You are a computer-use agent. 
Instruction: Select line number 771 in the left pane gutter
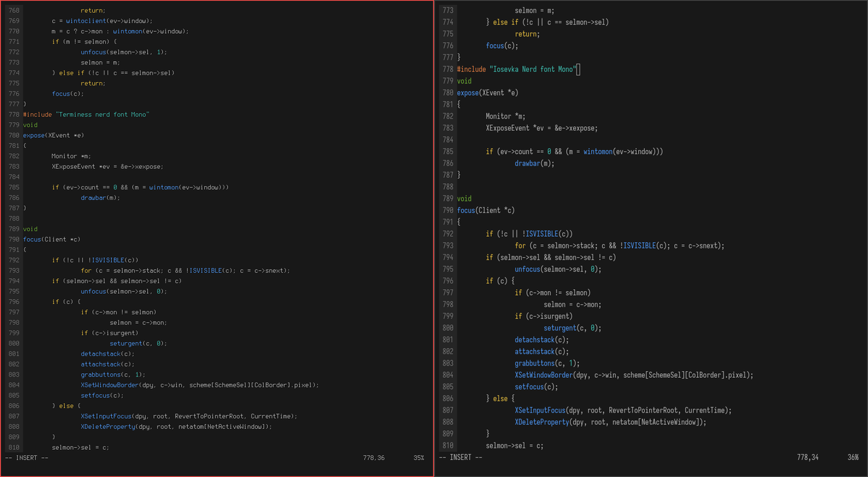(14, 42)
